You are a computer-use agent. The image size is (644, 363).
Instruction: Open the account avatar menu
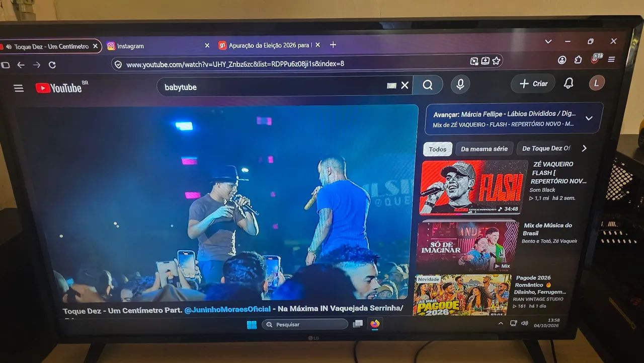pyautogui.click(x=597, y=83)
